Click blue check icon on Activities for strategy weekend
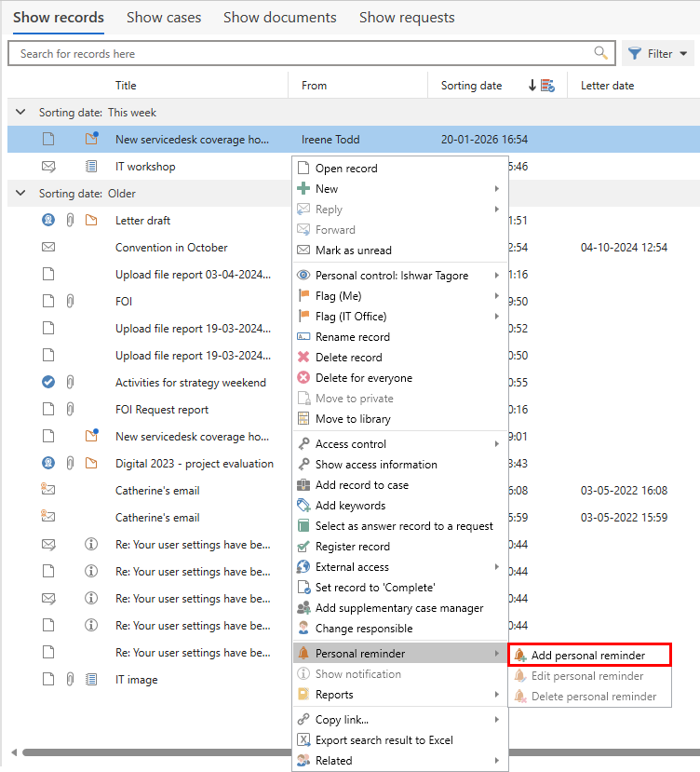Screen dimensions: 700x772 48,382
